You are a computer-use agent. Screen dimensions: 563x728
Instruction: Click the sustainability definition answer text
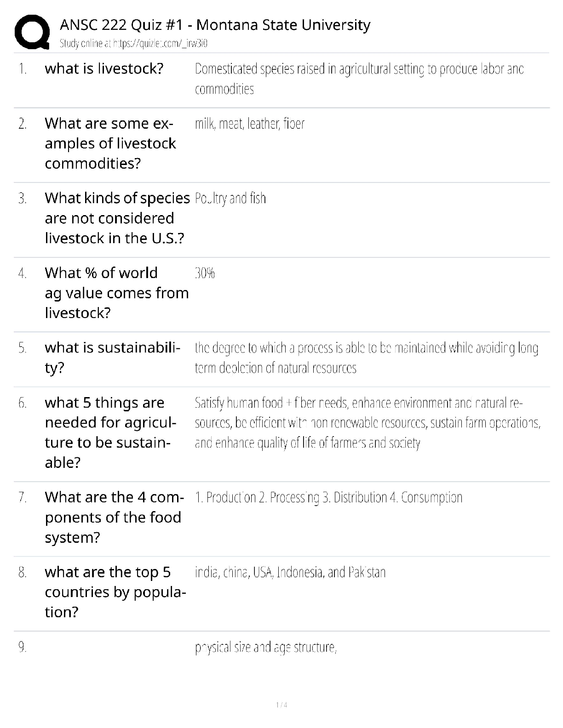tap(366, 358)
